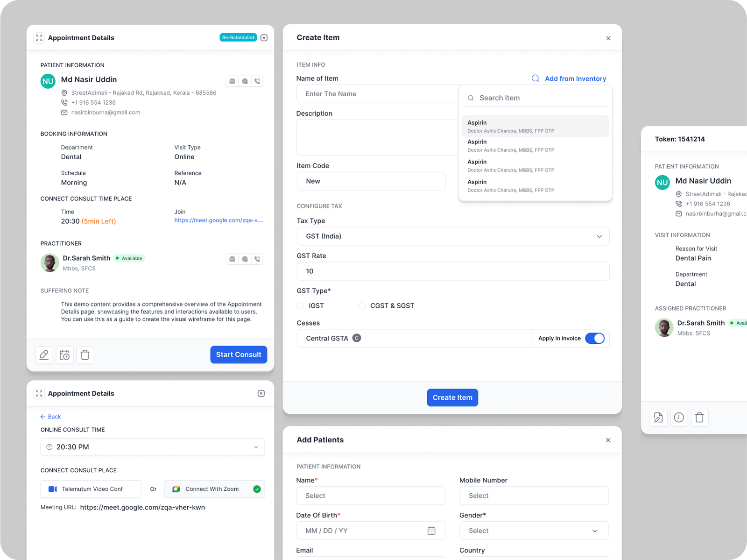The image size is (747, 560).
Task: Open the Tax Type GST (India) dropdown
Action: 453,236
